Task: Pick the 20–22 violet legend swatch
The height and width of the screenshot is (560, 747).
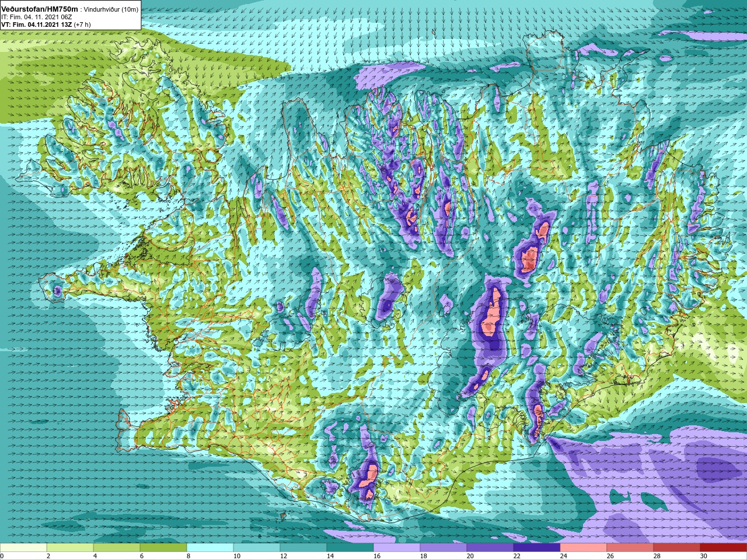Action: [x=490, y=548]
